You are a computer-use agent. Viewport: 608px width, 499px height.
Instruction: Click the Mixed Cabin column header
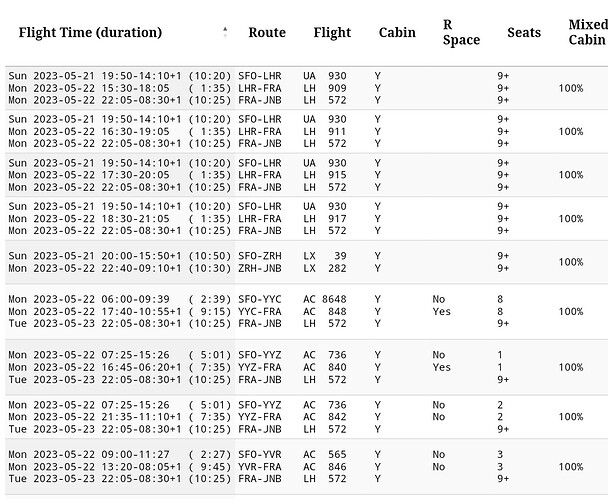[586, 32]
